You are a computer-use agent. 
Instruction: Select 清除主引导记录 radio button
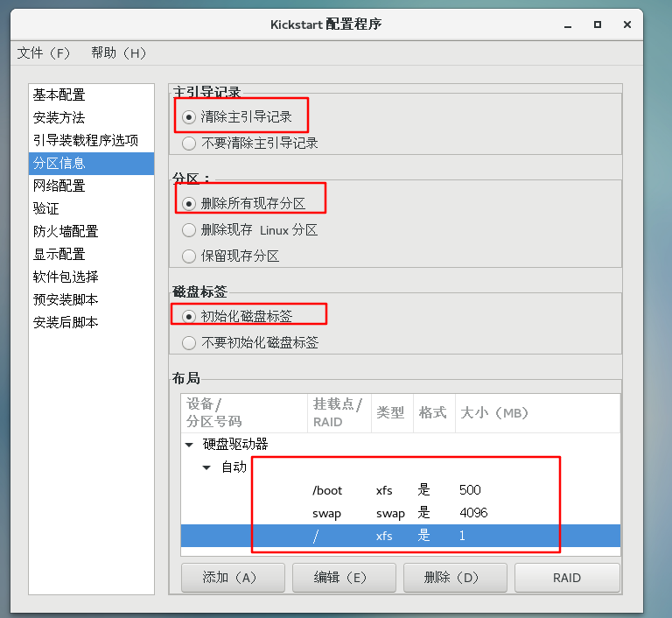[189, 117]
